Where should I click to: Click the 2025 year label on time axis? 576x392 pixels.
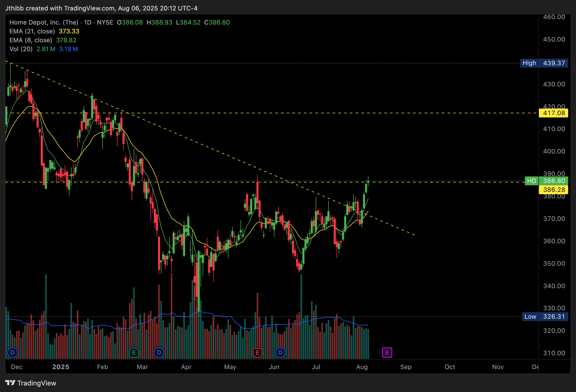pyautogui.click(x=61, y=367)
